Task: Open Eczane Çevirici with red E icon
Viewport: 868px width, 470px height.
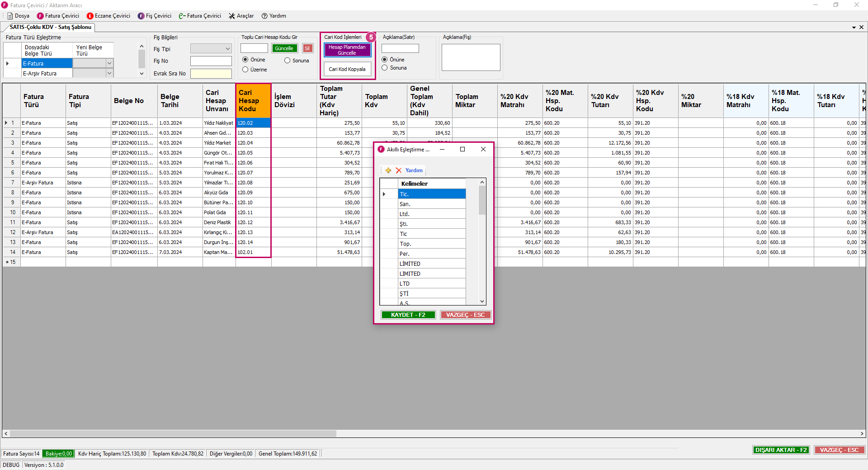Action: point(108,16)
